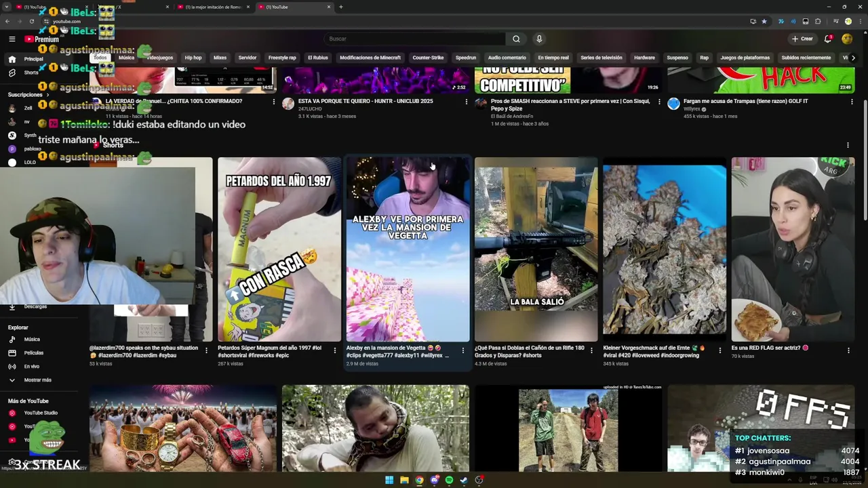The image size is (868, 488).
Task: Click the search magnifier button
Action: pos(516,39)
